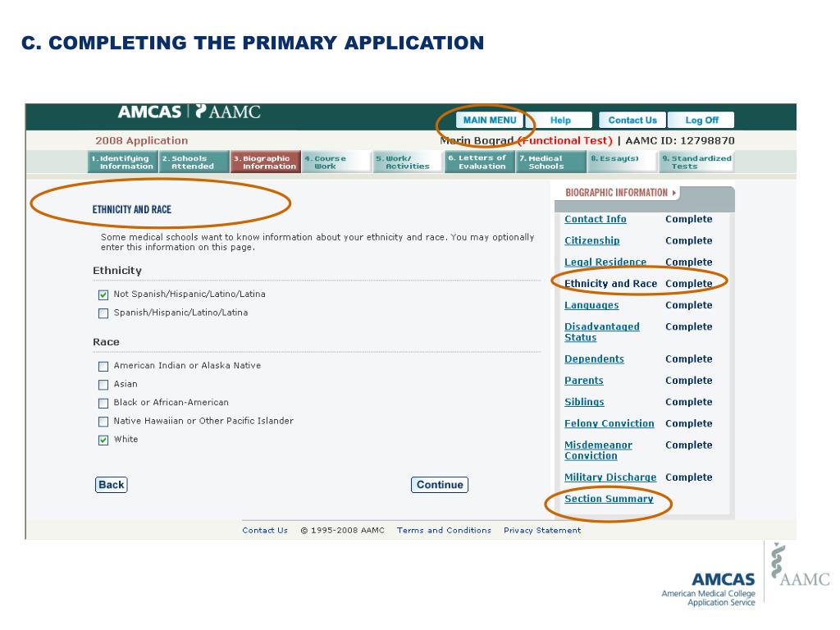Open the Dependents link
Viewport: 840px width, 630px height.
coord(594,359)
